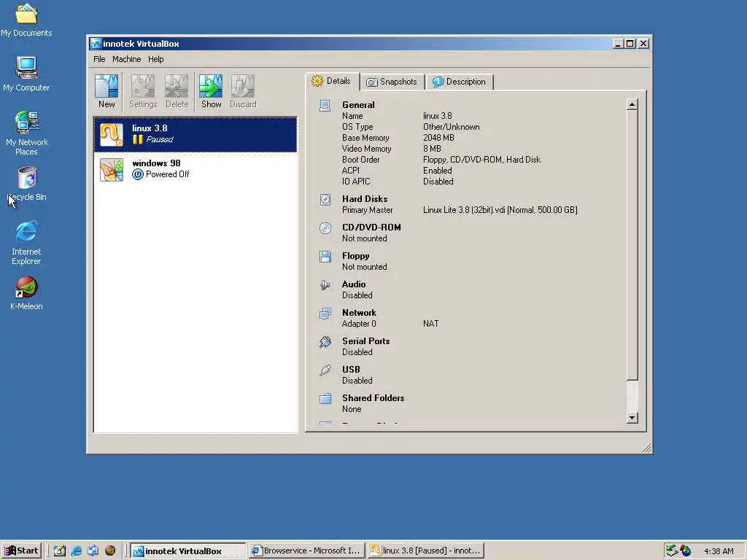Click the system tray clock
This screenshot has width=747, height=560.
pyautogui.click(x=719, y=551)
